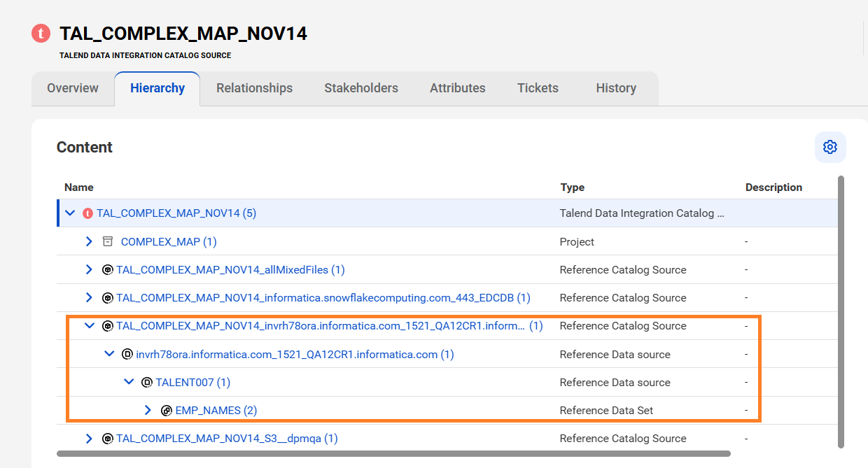The height and width of the screenshot is (468, 868).
Task: Click the icon beside TALENT007
Action: [x=147, y=383]
